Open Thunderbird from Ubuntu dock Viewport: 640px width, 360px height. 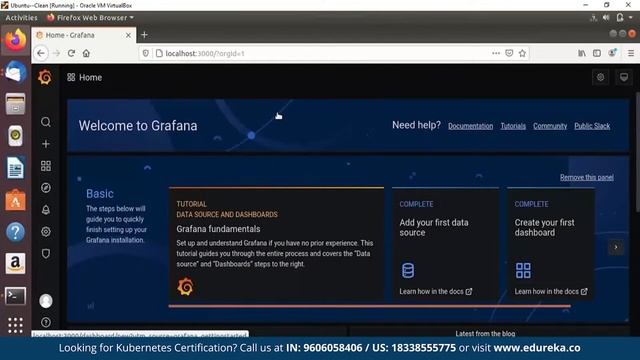pyautogui.click(x=16, y=72)
